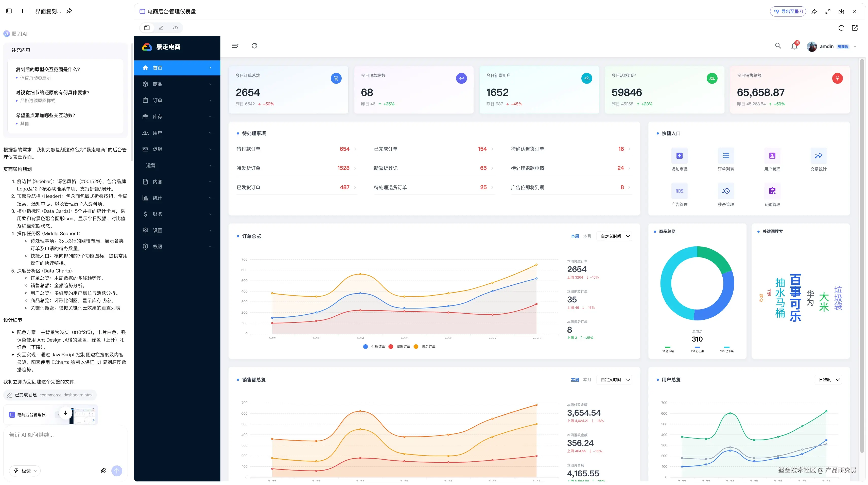The width and height of the screenshot is (868, 485).
Task: Click the 交易统计 quick entry icon
Action: pyautogui.click(x=818, y=156)
